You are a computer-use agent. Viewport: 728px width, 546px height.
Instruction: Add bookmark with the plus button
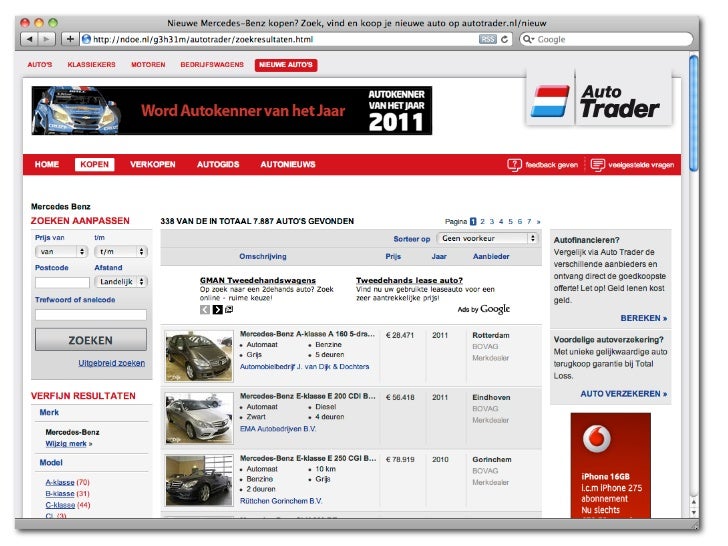pyautogui.click(x=70, y=39)
